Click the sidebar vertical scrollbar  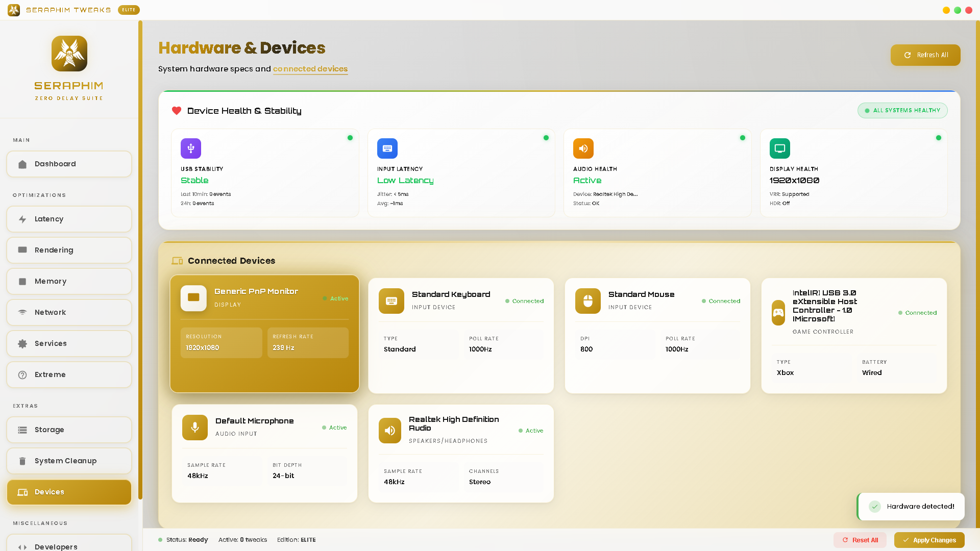(140, 260)
